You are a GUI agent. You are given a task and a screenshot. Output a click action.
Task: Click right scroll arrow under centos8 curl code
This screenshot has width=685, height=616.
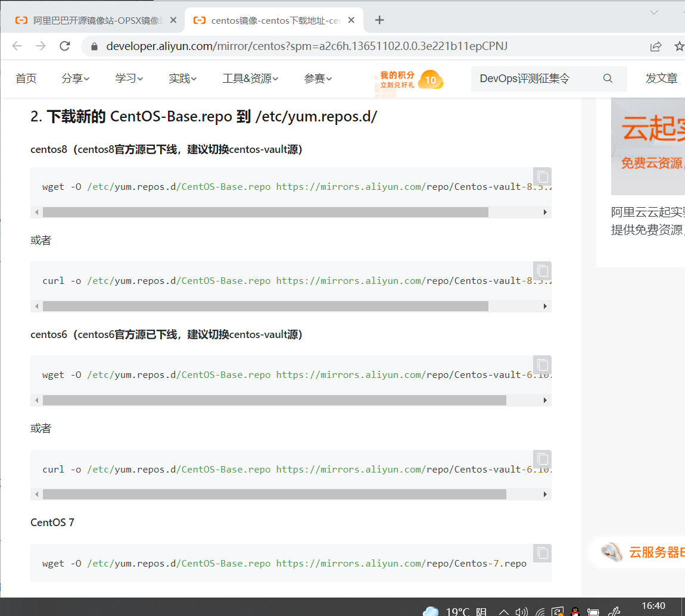coord(545,307)
